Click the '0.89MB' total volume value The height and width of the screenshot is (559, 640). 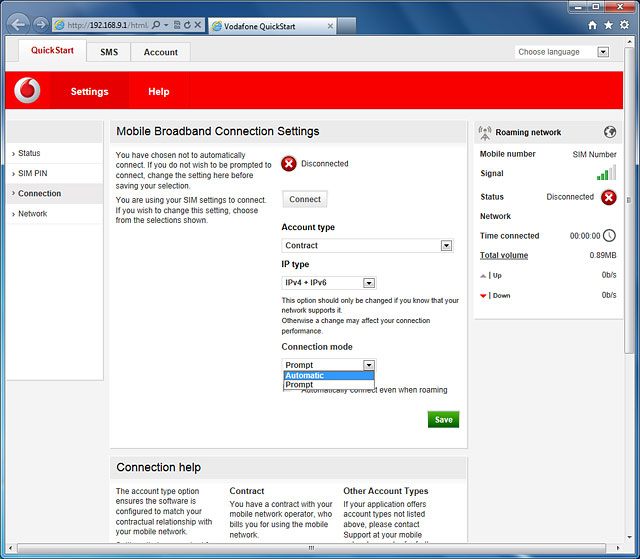[602, 255]
